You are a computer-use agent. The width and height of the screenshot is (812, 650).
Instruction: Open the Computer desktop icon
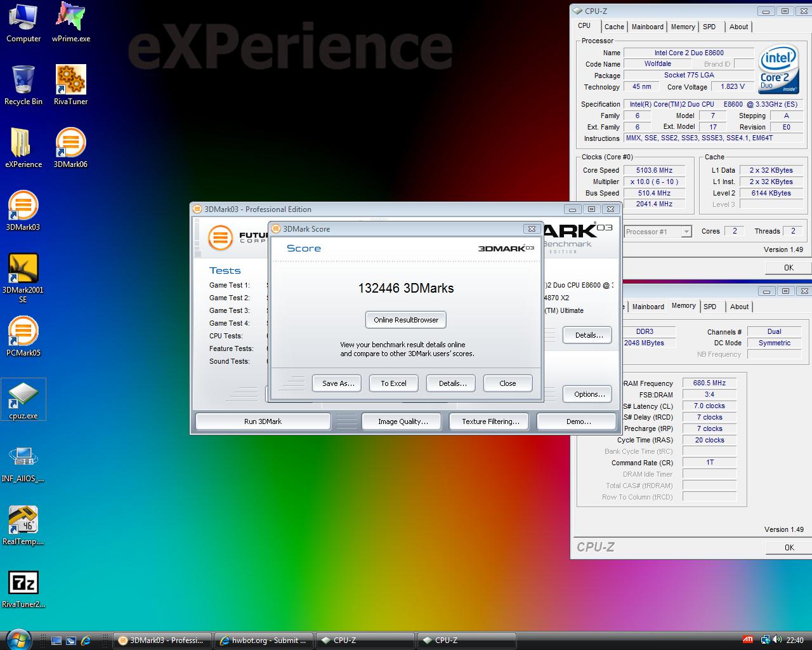point(23,23)
